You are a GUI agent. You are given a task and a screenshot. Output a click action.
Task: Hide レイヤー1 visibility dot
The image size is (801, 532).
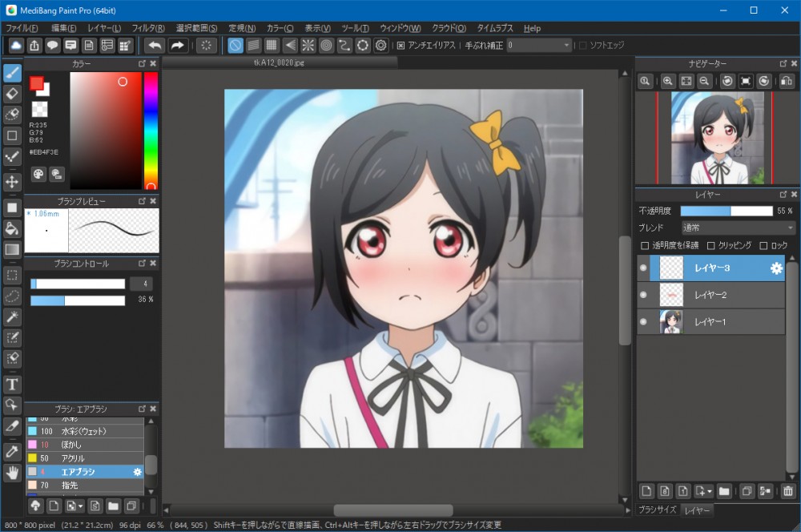coord(643,321)
